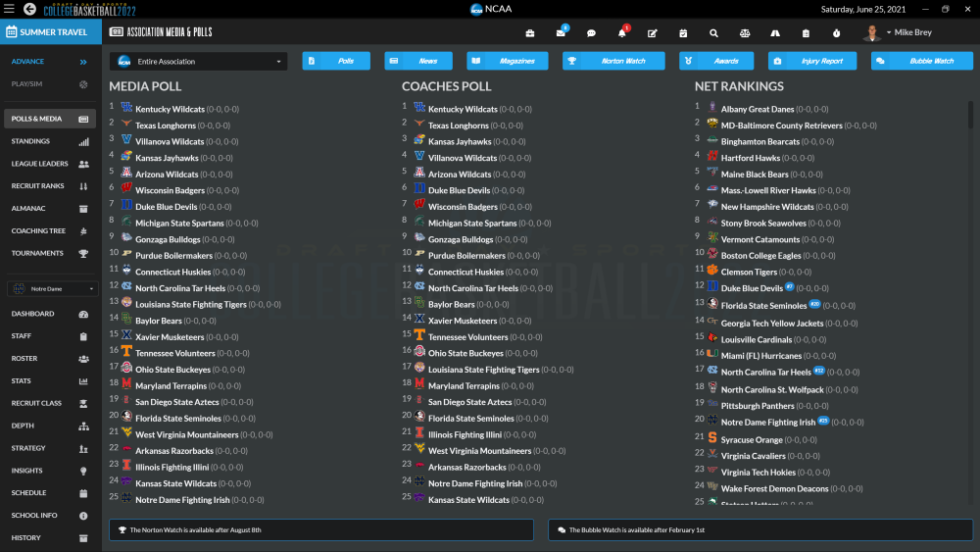980x552 pixels.
Task: Open the search magnifying glass icon
Action: click(x=713, y=33)
